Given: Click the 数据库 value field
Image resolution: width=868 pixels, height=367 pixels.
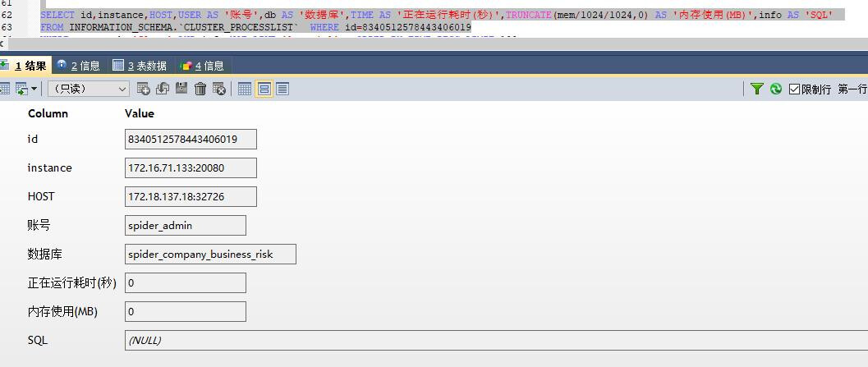Looking at the screenshot, I should 210,255.
